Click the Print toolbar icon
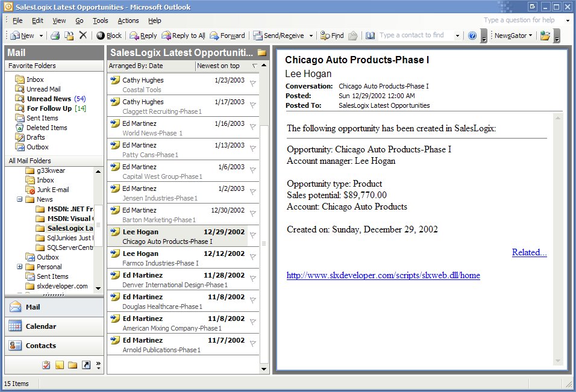Image resolution: width=576 pixels, height=392 pixels. (55, 36)
